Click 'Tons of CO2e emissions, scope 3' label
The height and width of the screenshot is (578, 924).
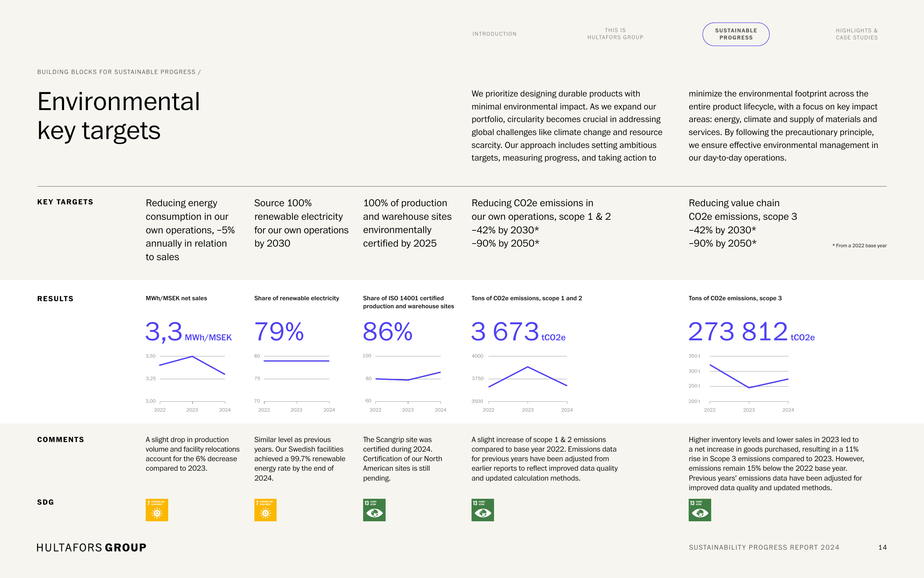[x=735, y=298]
